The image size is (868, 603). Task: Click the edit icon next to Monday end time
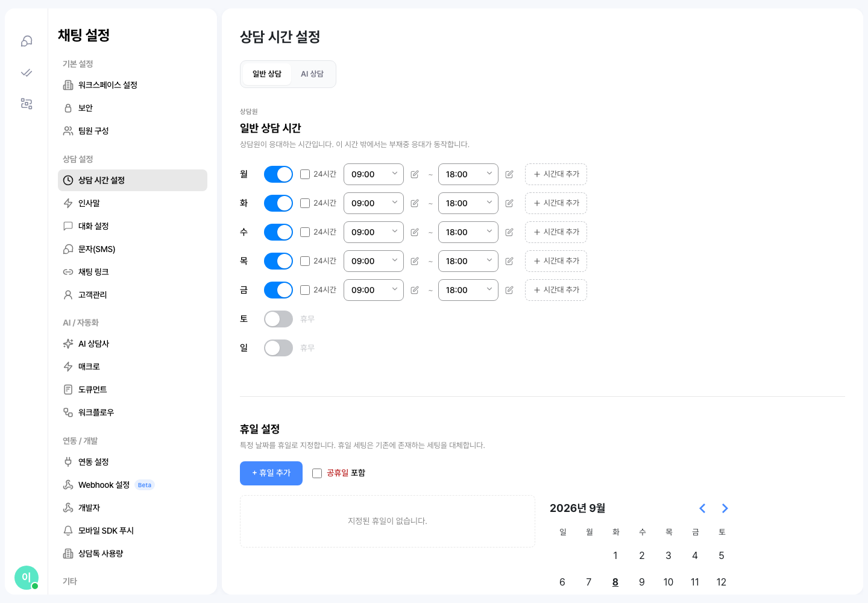tap(509, 174)
